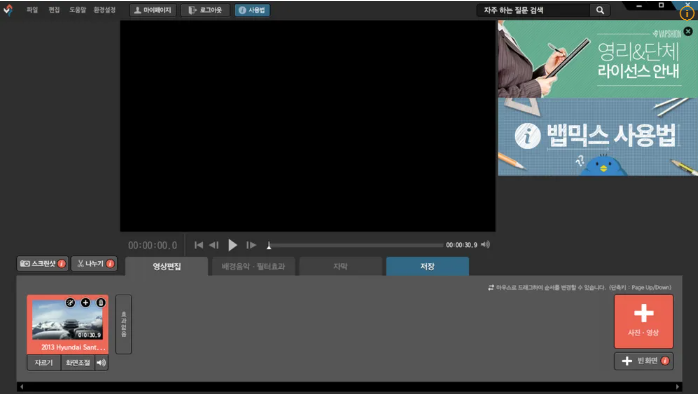The height and width of the screenshot is (394, 698).
Task: Step back one frame
Action: [x=214, y=245]
